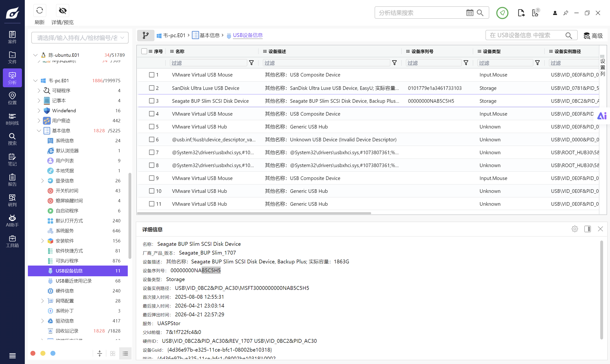Image resolution: width=610 pixels, height=364 pixels.
Task: Open the 笔记 sidebar section
Action: coord(12,159)
